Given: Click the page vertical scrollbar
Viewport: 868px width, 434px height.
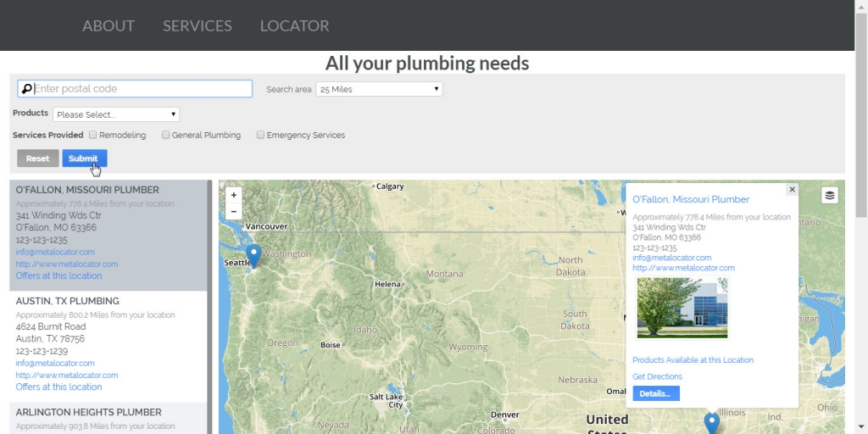Looking at the screenshot, I should click(x=861, y=115).
